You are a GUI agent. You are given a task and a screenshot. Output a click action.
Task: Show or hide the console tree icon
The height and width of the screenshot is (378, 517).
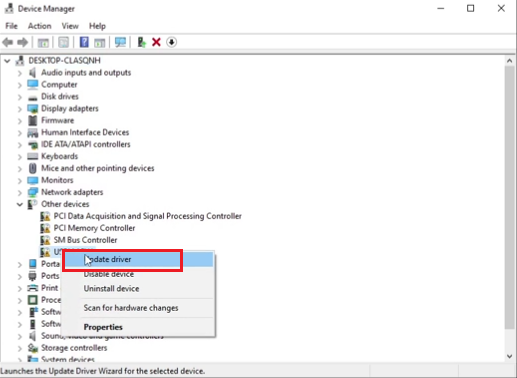43,42
